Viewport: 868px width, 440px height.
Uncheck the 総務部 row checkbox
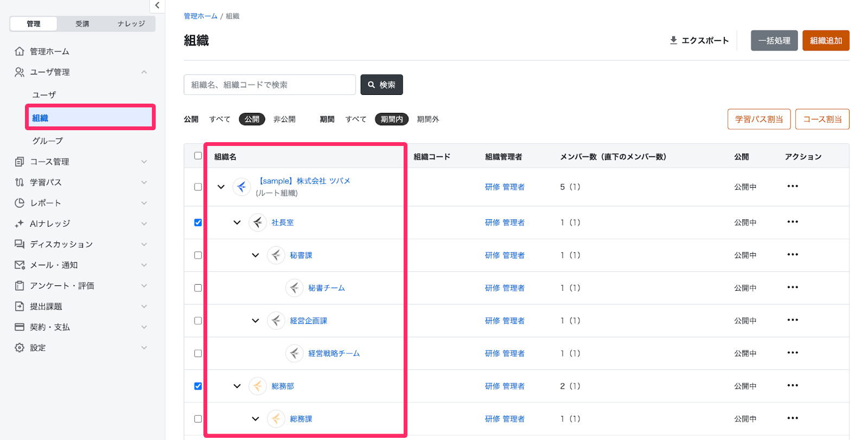(x=198, y=386)
